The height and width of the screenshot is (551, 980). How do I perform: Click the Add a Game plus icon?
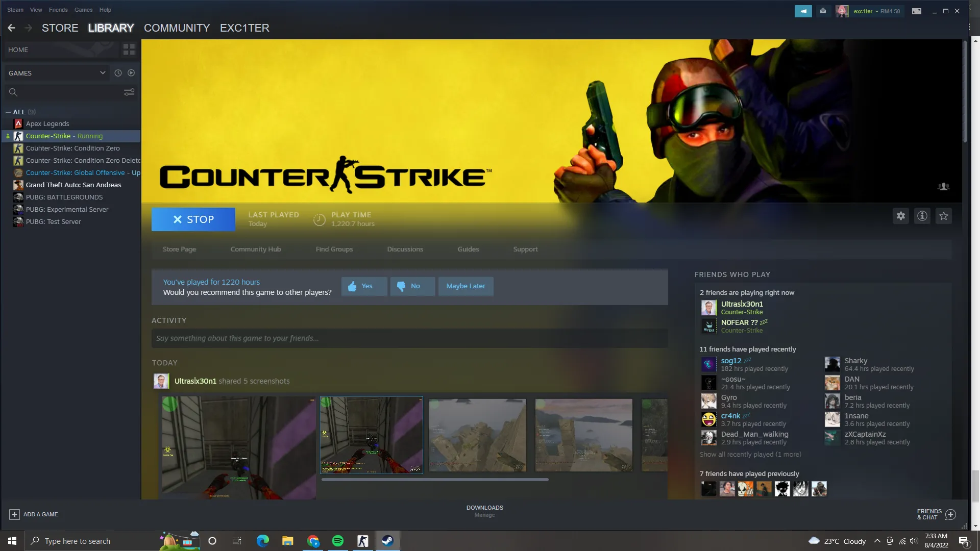14,514
